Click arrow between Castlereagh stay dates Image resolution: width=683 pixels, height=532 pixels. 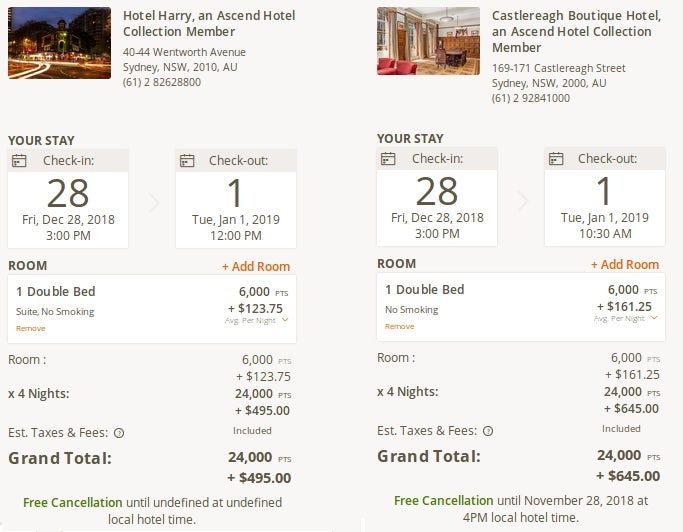[521, 201]
